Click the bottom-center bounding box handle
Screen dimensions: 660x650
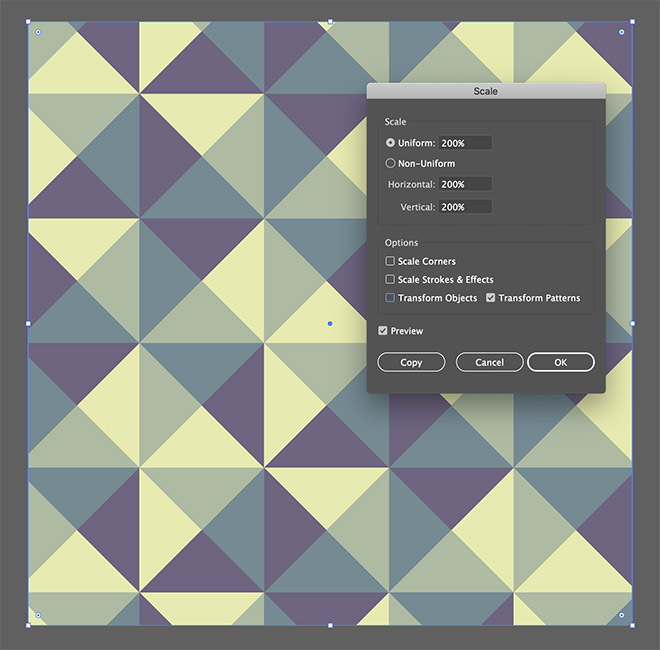[x=330, y=626]
